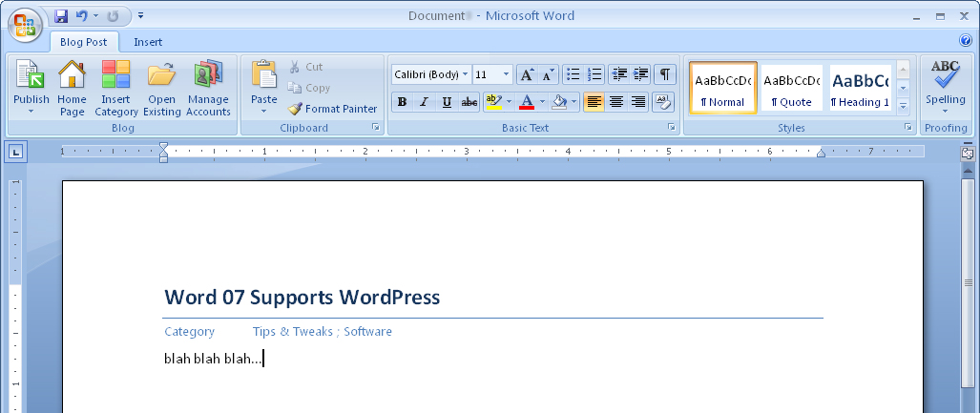Image resolution: width=980 pixels, height=413 pixels.
Task: Apply the Heading 1 style
Action: (x=860, y=88)
